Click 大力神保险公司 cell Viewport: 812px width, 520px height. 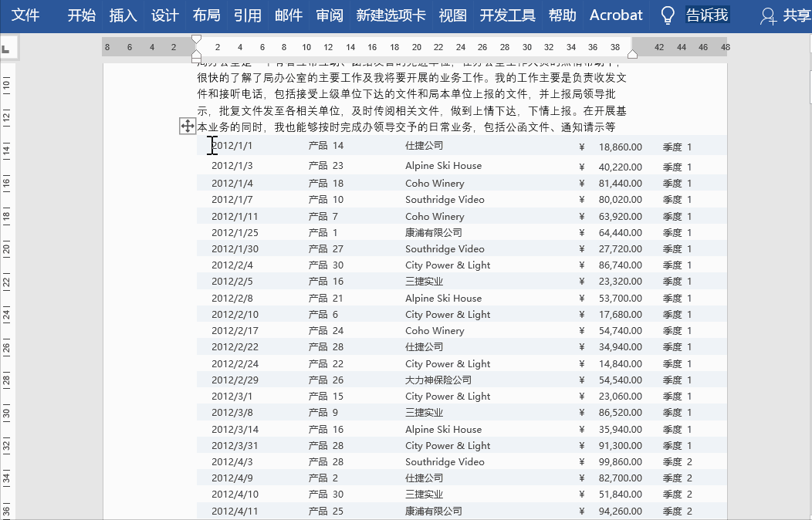coord(438,380)
